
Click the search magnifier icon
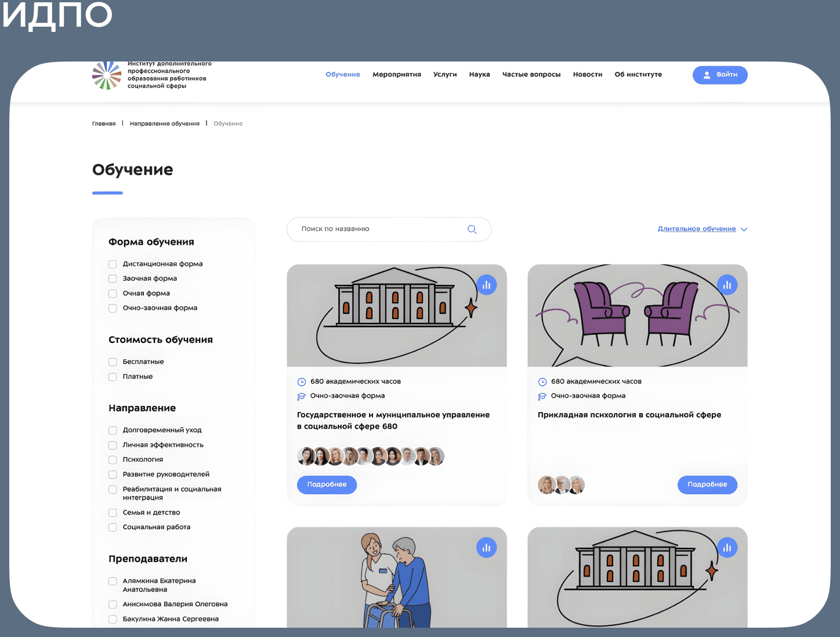tap(472, 229)
